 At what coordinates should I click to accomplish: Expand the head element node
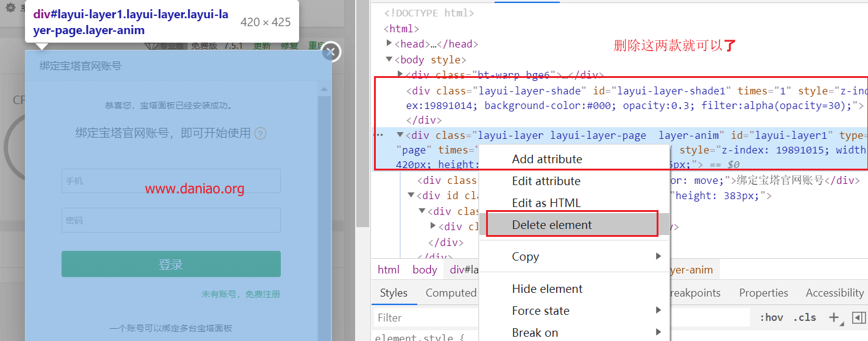click(390, 43)
